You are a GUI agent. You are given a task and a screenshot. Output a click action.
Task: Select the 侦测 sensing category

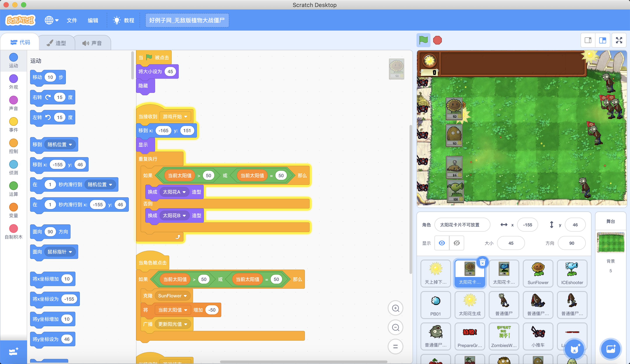pyautogui.click(x=14, y=168)
